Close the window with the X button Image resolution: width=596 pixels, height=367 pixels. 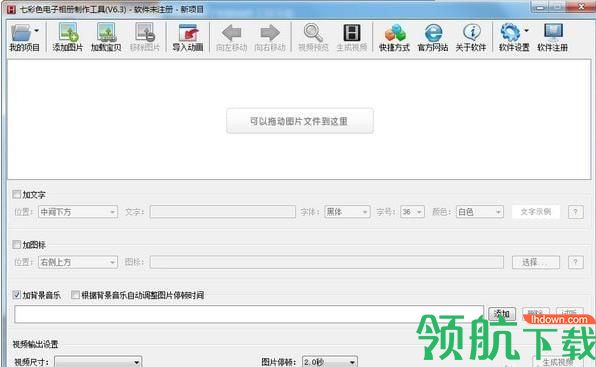point(582,7)
